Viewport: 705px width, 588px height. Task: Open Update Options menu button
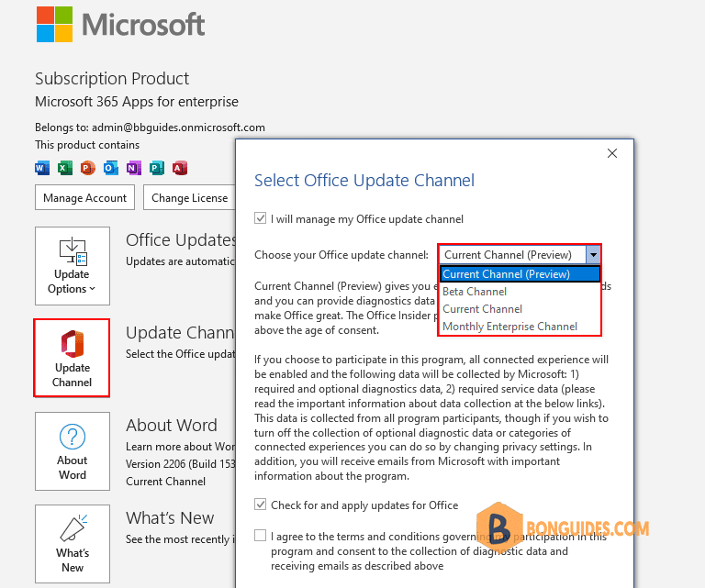tap(73, 266)
